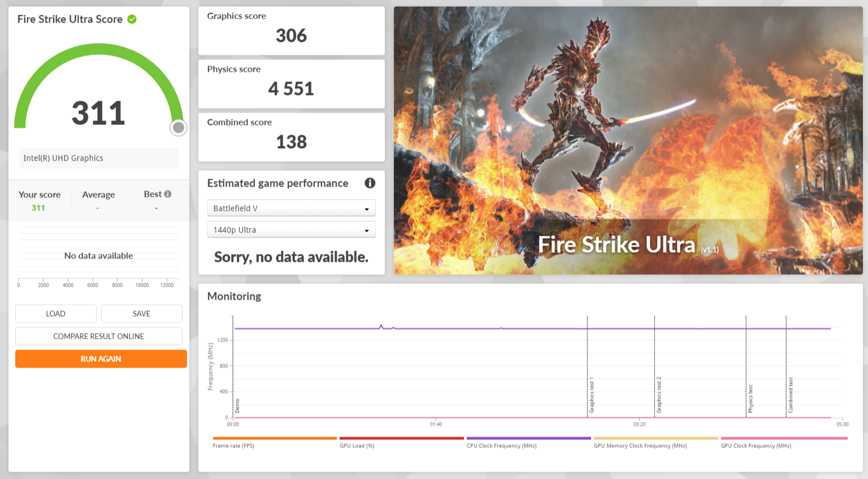Screen dimensions: 868x479
Task: Click the Combined score value 138
Action: coord(292,142)
